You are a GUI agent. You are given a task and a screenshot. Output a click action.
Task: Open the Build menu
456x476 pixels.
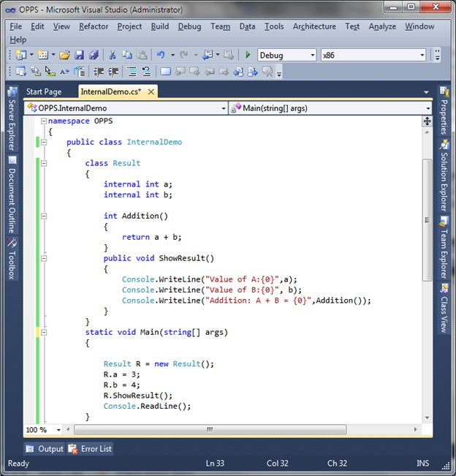coord(160,26)
